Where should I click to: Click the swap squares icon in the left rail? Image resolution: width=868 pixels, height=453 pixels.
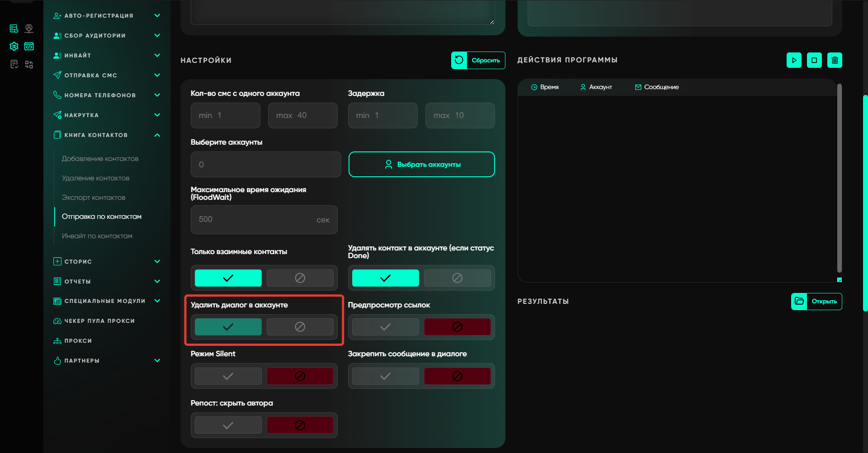pos(29,65)
